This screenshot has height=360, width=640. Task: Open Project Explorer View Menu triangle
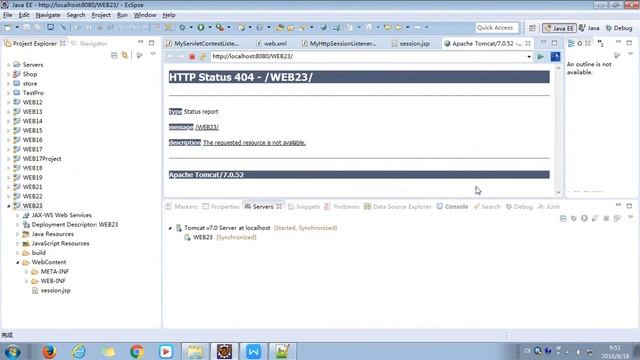point(153,54)
